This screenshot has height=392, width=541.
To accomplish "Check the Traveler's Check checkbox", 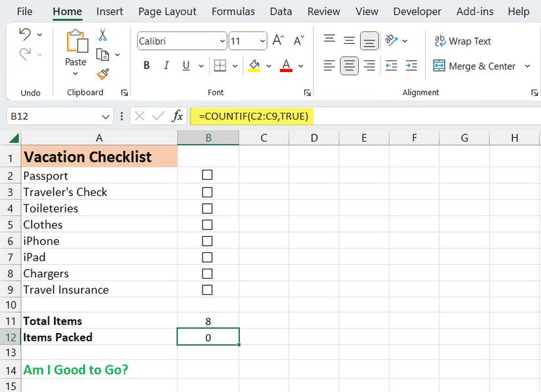I will (207, 192).
